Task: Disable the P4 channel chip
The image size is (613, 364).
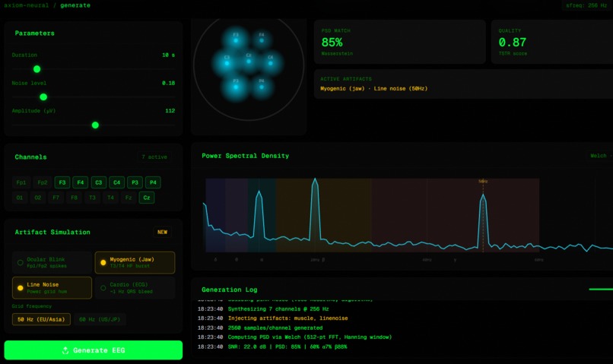Action: (154, 182)
